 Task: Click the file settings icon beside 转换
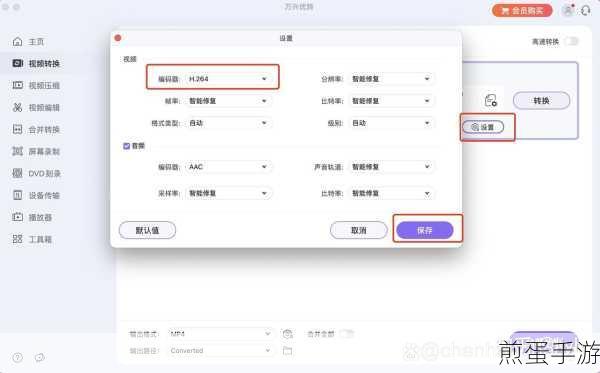tap(491, 101)
